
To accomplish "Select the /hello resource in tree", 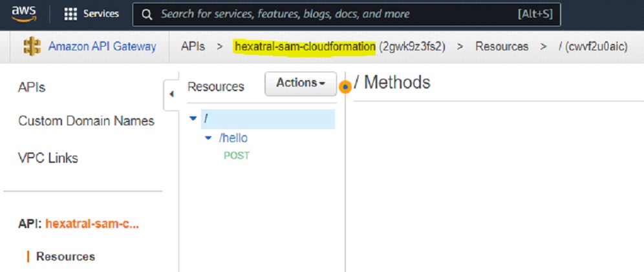I will (x=234, y=138).
